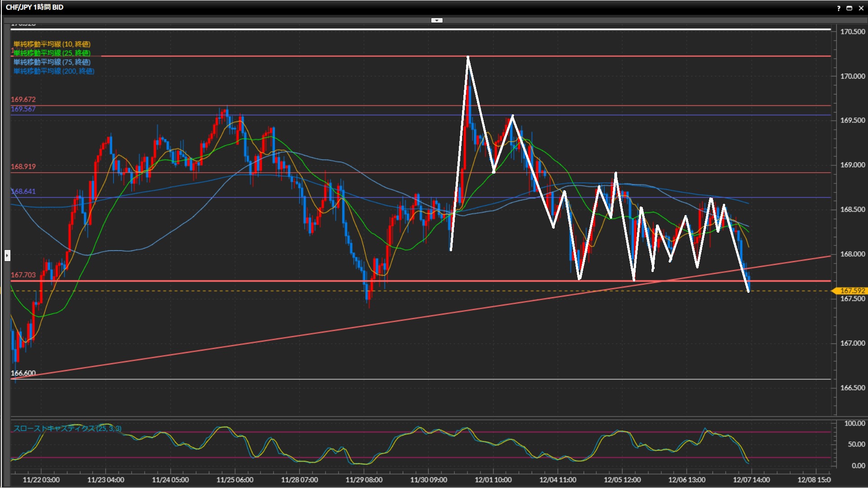Maximize the CHF/JPY chart window
This screenshot has width=868, height=488.
[x=849, y=8]
